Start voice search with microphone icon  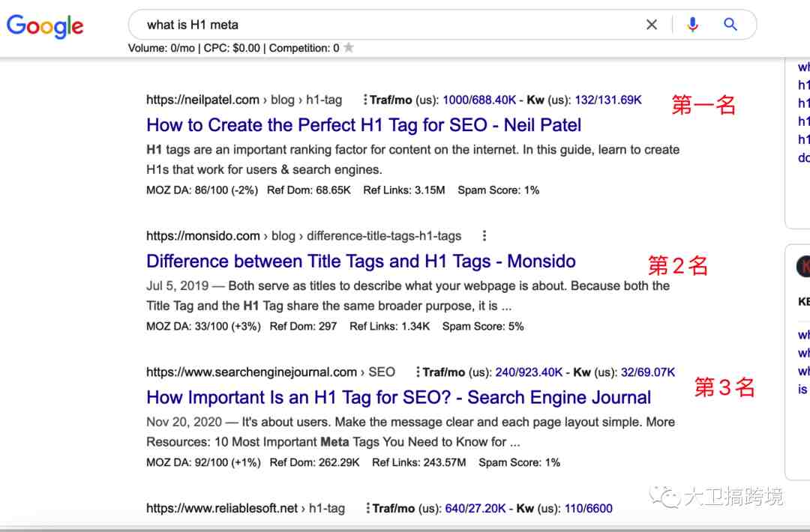(693, 24)
